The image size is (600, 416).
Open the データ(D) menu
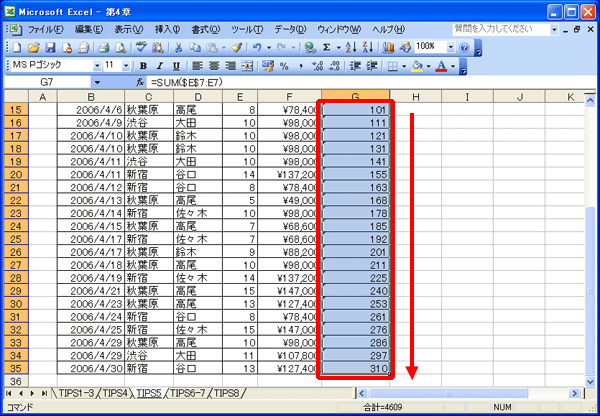click(290, 29)
